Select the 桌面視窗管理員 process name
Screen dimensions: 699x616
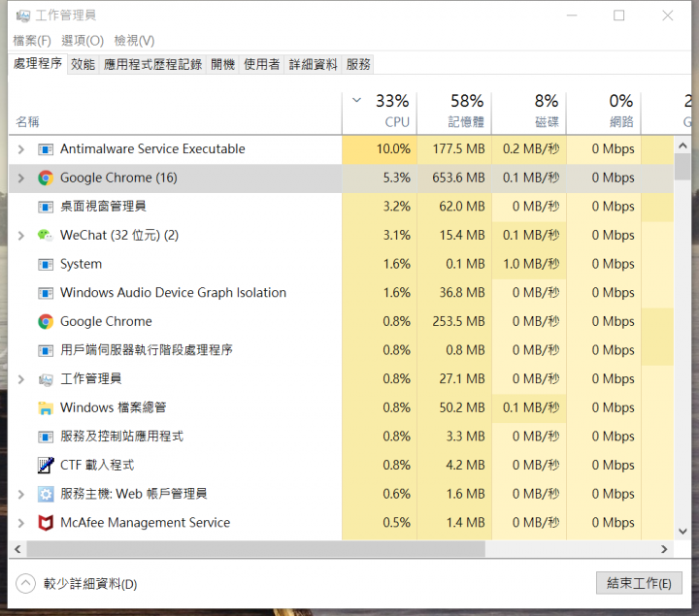(103, 207)
